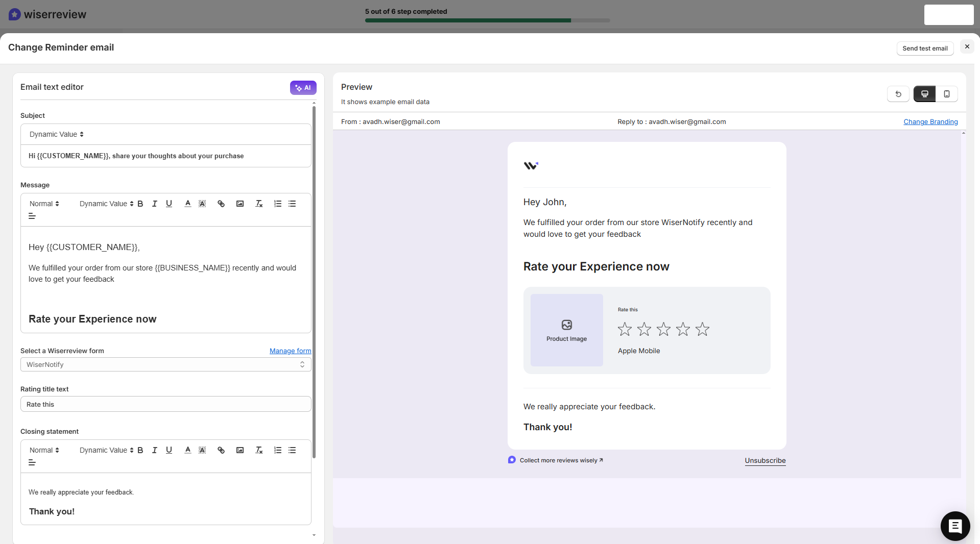Clear formatting using the Tx icon
The width and height of the screenshot is (980, 544).
[x=258, y=204]
